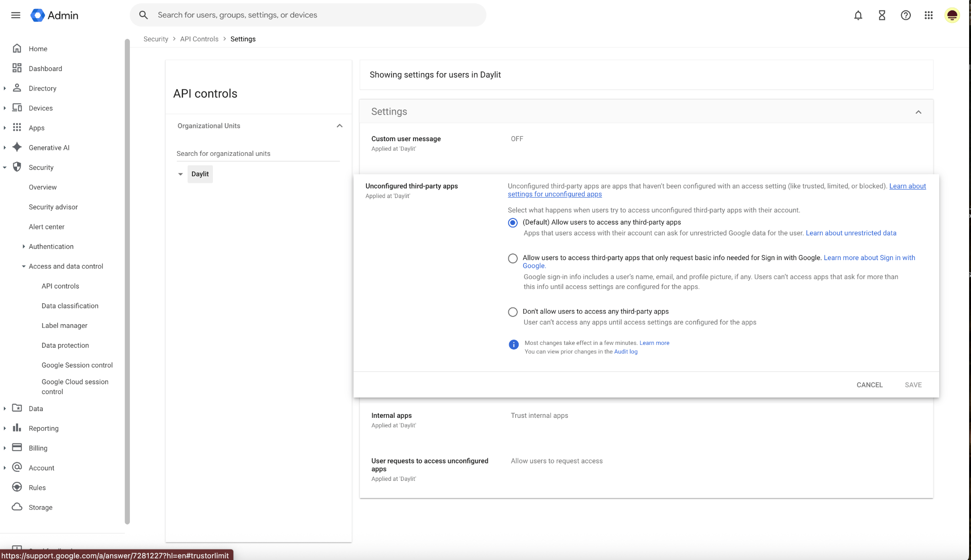The height and width of the screenshot is (560, 971).
Task: Click the Internal apps setting row
Action: click(x=646, y=420)
